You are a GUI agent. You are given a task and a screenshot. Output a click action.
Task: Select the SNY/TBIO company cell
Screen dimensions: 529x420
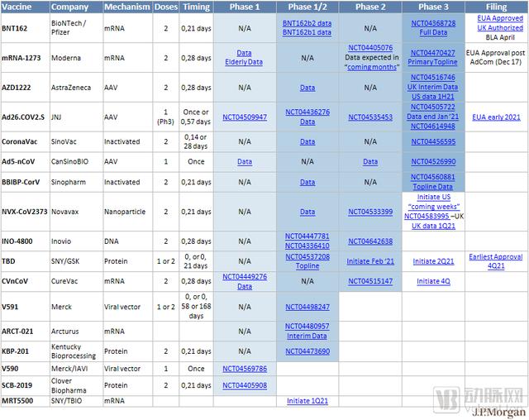[76, 401]
